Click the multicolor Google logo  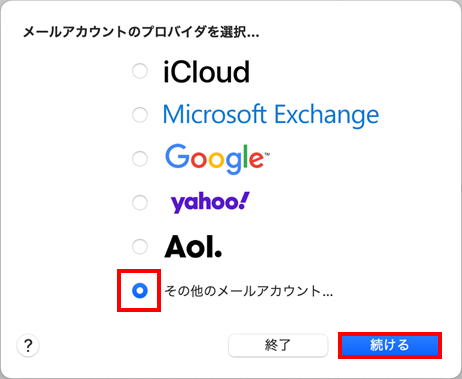coord(215,159)
